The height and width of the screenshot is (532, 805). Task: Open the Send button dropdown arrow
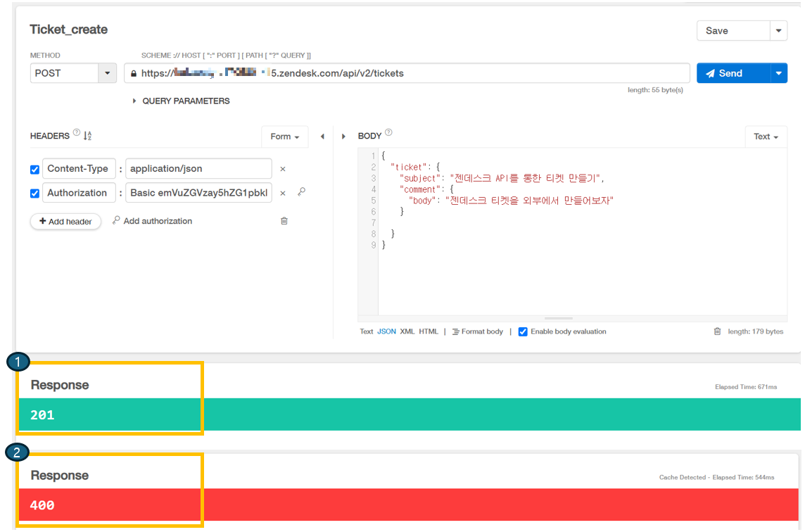point(779,73)
